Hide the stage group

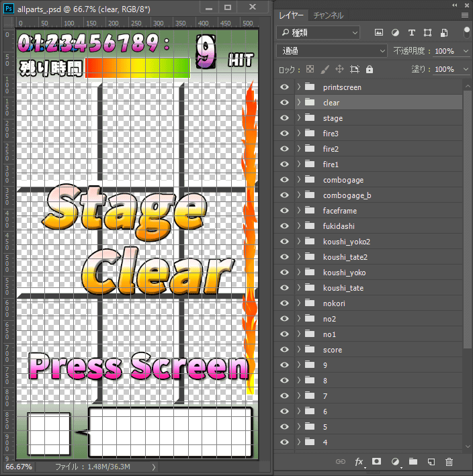(x=284, y=117)
